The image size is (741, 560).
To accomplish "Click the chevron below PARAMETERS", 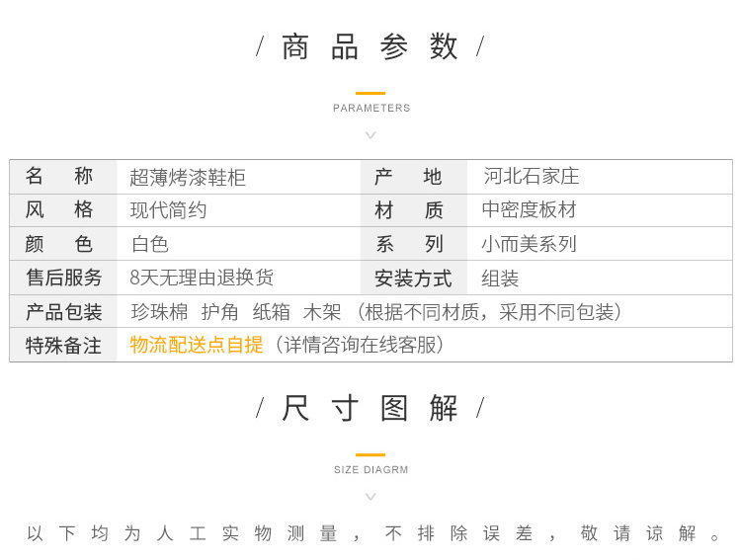I will [370, 134].
